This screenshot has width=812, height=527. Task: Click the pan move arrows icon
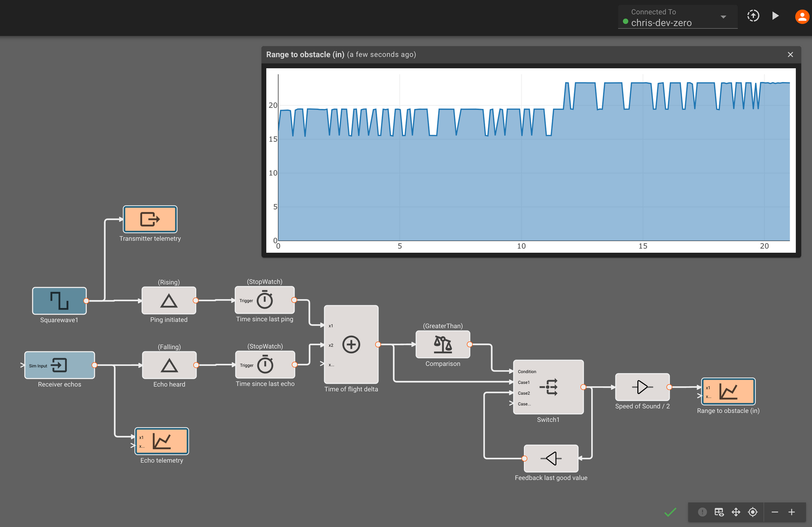736,512
